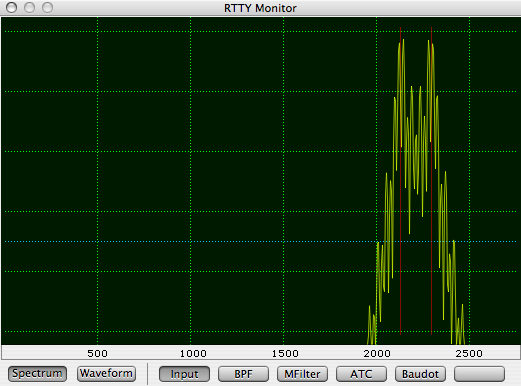The width and height of the screenshot is (521, 386).
Task: Click the 1000 Hz frequency axis label
Action: [193, 353]
